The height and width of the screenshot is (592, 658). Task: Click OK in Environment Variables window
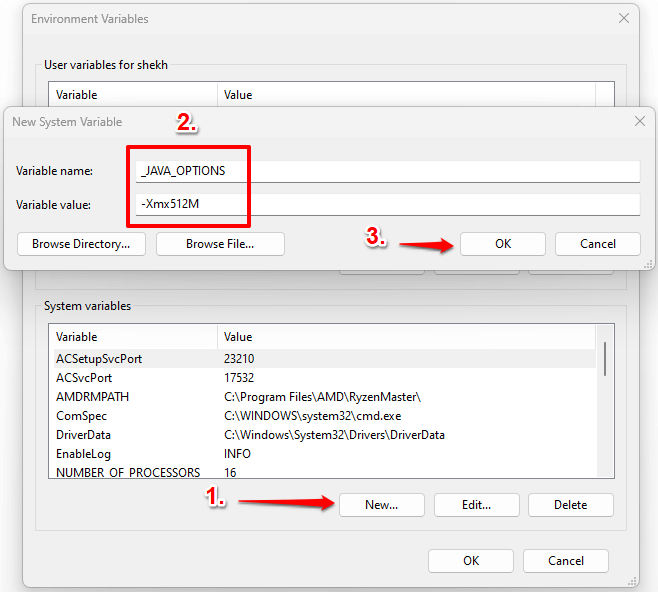click(x=471, y=561)
